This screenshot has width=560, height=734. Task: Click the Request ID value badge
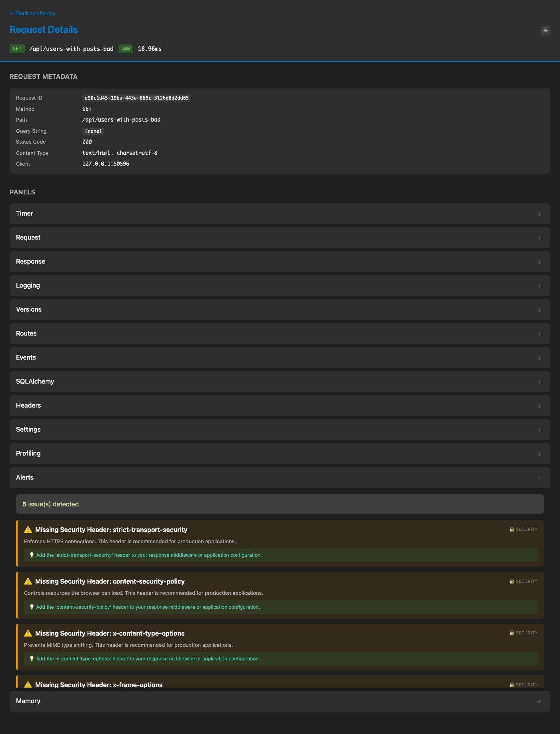(136, 98)
